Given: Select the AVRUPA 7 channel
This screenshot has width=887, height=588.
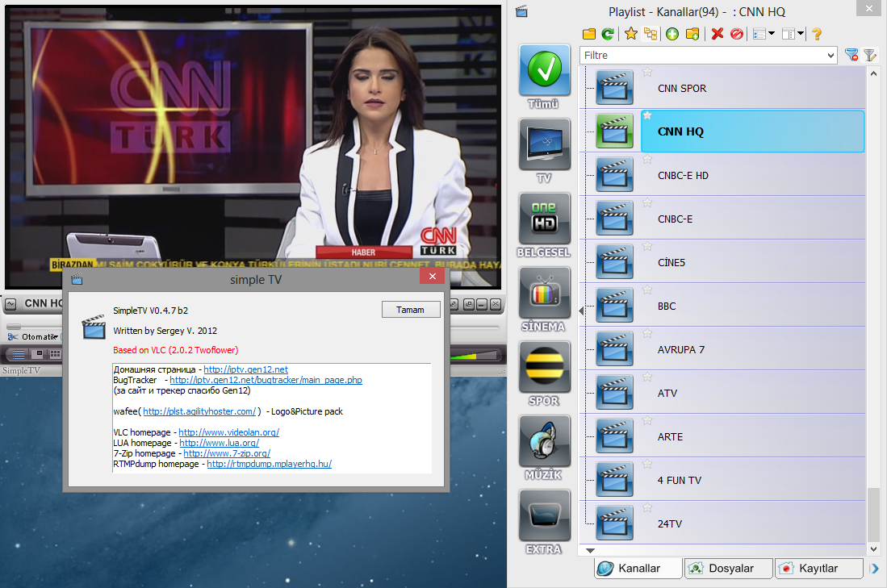Looking at the screenshot, I should 753,349.
